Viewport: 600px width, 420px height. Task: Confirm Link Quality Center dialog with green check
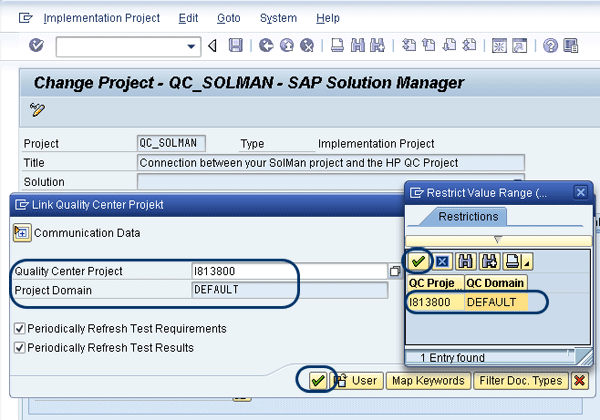point(318,381)
